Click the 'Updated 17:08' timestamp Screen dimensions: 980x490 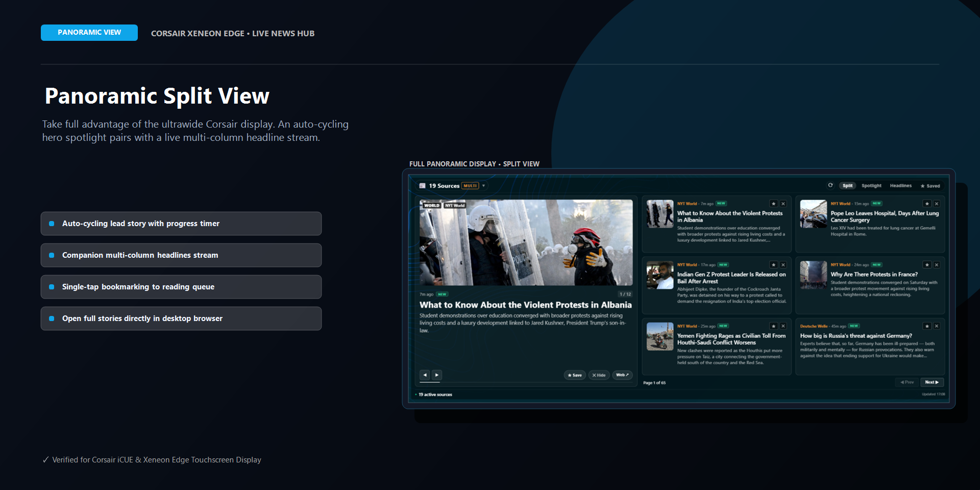pos(934,394)
